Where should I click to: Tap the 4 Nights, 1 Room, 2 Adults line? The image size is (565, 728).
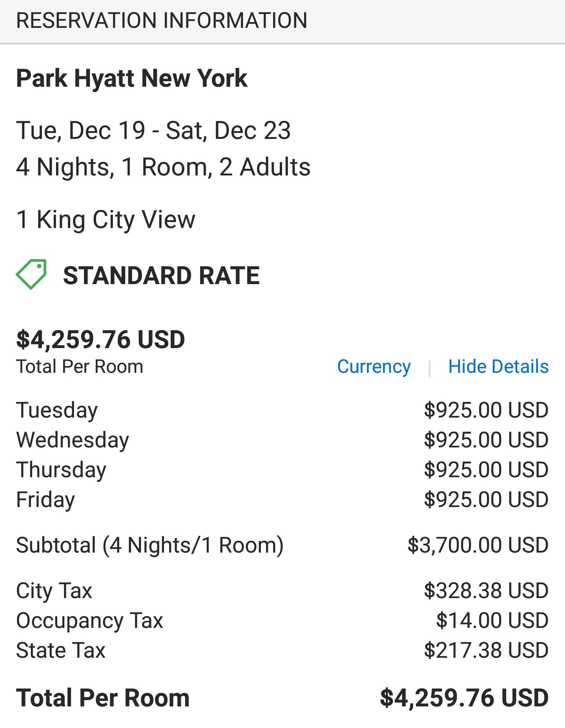(x=163, y=167)
